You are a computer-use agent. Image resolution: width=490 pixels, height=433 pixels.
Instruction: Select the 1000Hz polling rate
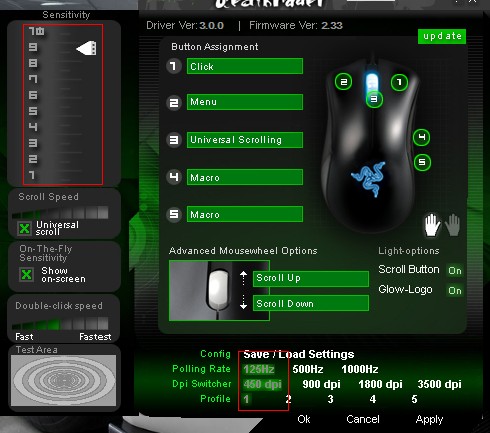360,369
